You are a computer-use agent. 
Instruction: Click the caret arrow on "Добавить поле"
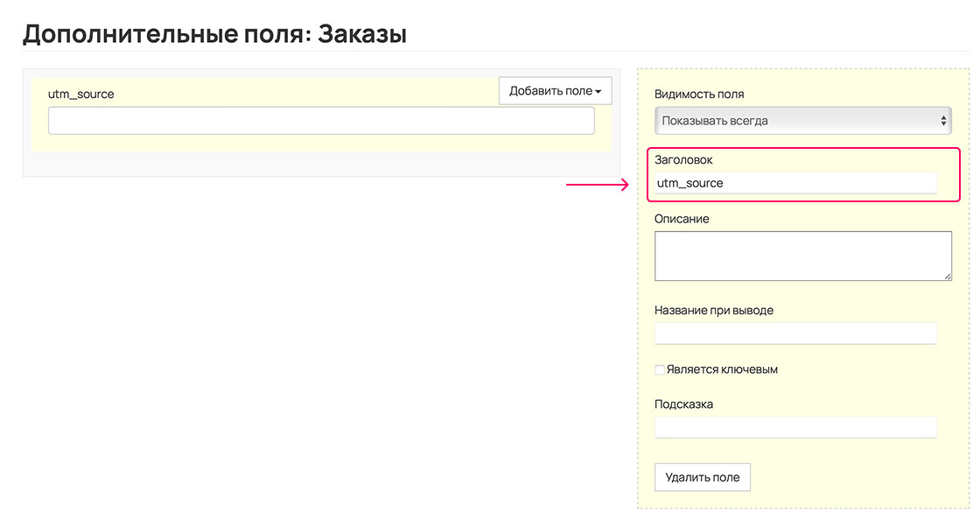point(598,92)
